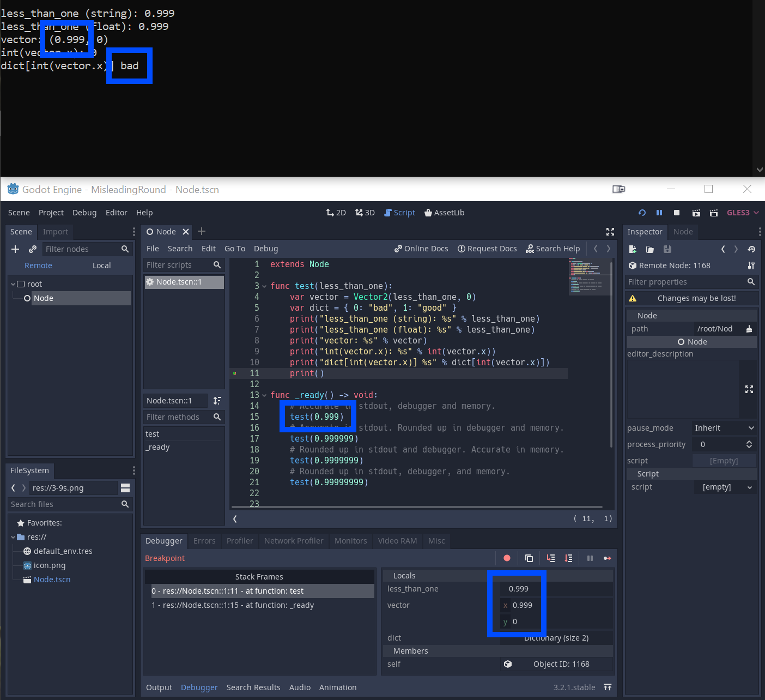
Task: Click the Request Docs button
Action: [487, 249]
